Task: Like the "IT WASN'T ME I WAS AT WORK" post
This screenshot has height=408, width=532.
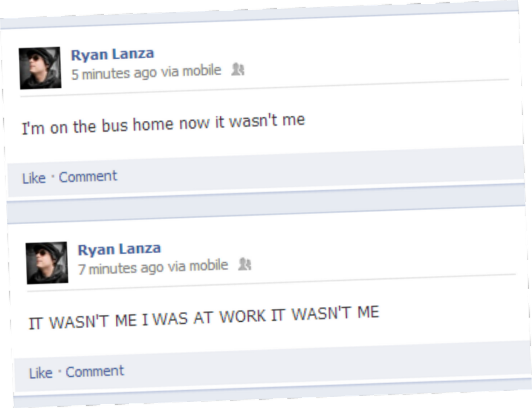Action: pos(41,373)
